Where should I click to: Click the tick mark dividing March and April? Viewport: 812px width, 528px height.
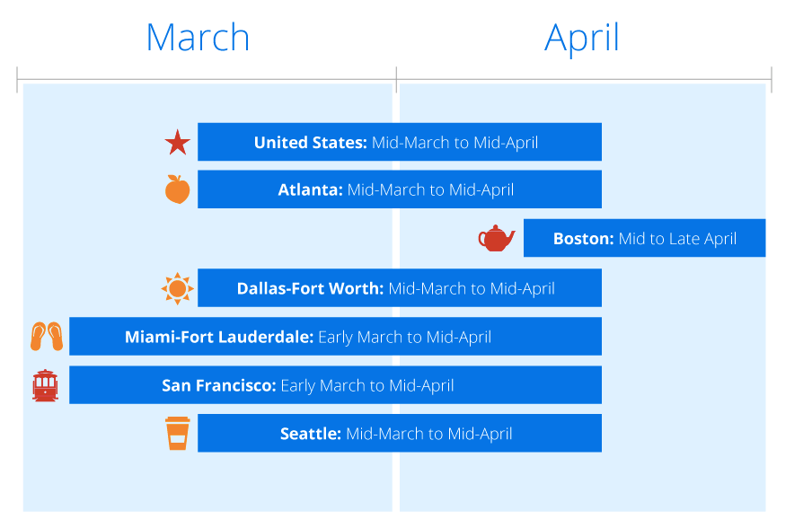[x=396, y=80]
